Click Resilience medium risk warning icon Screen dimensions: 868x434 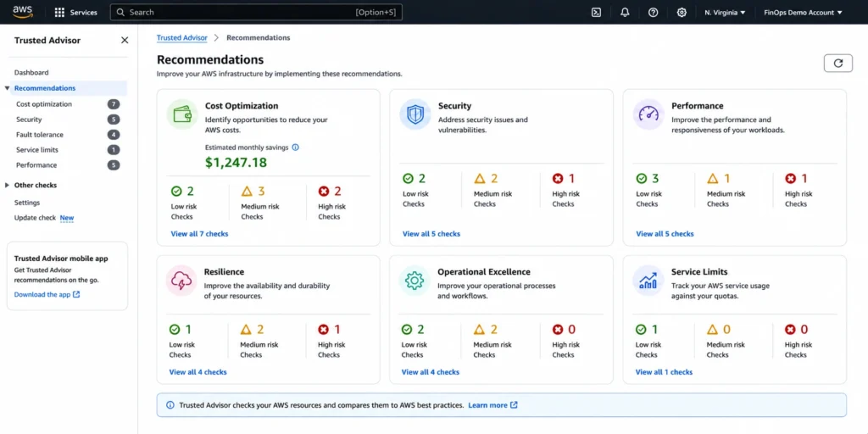point(246,330)
